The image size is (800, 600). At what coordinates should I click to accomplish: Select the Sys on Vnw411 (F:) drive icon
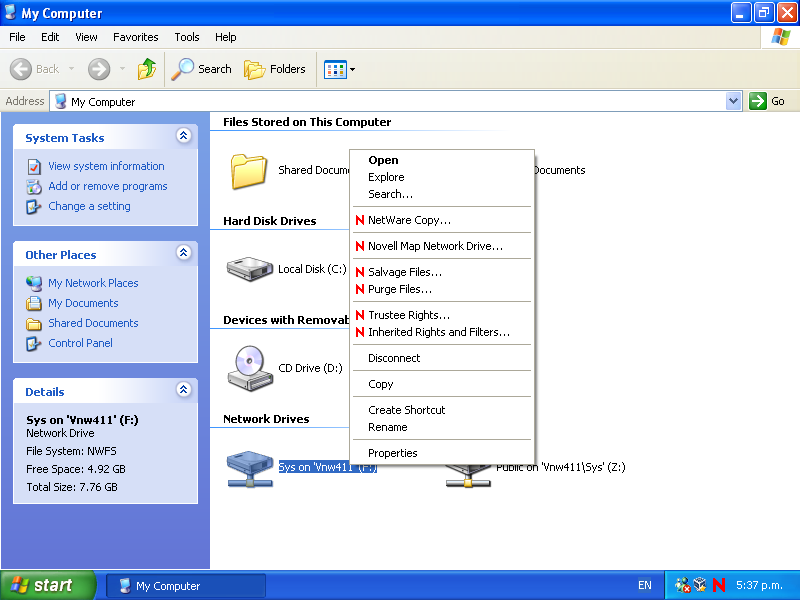point(249,468)
